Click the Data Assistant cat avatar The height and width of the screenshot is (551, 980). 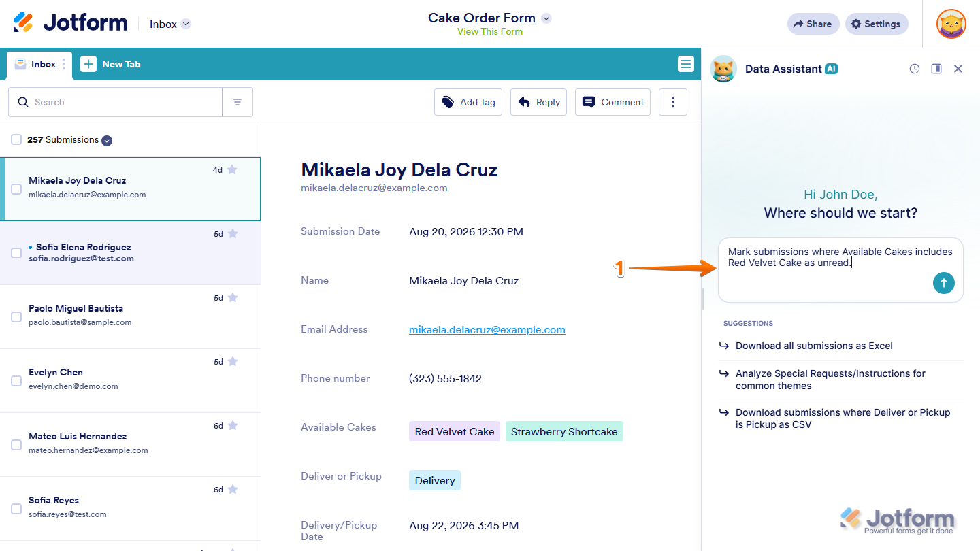tap(723, 69)
